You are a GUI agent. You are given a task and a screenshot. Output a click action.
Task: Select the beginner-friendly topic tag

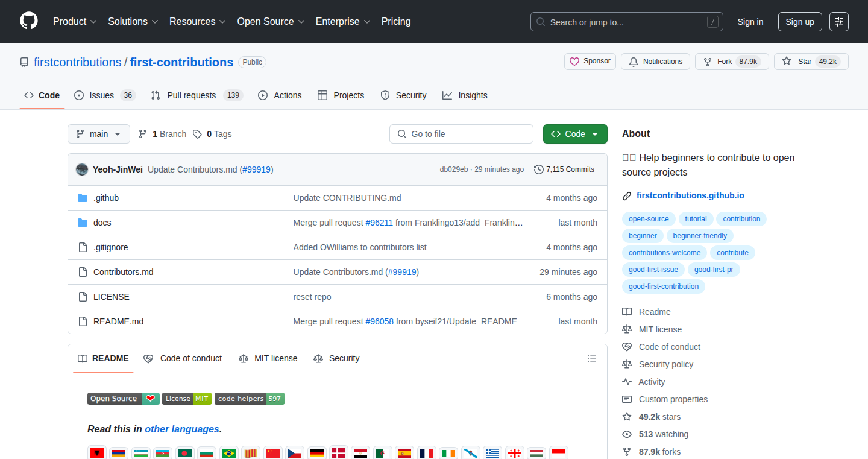[x=700, y=236]
